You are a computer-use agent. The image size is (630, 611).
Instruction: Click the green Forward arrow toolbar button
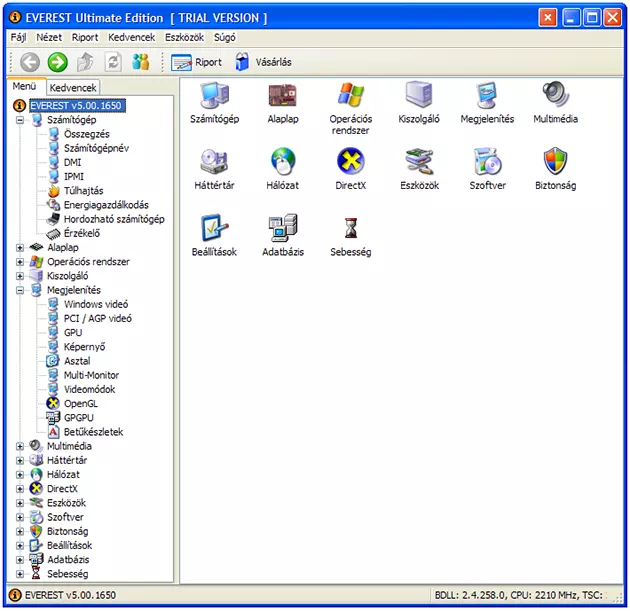click(57, 62)
